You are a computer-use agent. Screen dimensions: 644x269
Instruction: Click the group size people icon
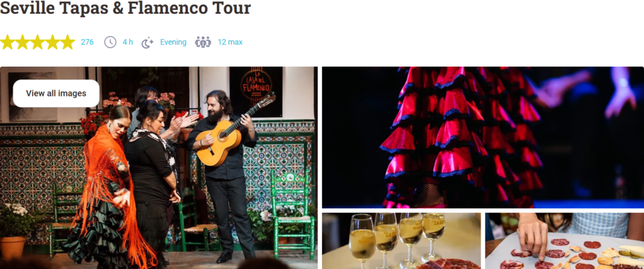tap(203, 42)
